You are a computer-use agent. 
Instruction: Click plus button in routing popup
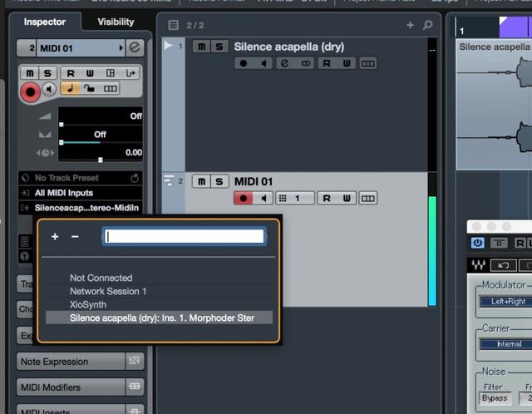[55, 237]
